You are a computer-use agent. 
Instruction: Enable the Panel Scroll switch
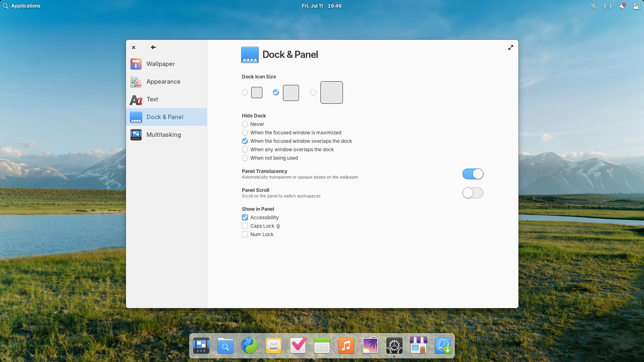click(473, 193)
